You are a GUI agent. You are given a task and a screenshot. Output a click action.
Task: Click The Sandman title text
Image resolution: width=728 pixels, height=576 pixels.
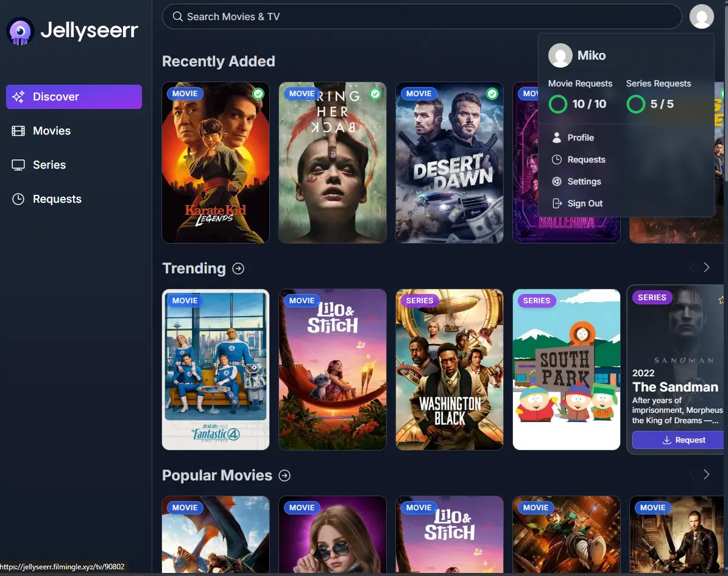(675, 387)
